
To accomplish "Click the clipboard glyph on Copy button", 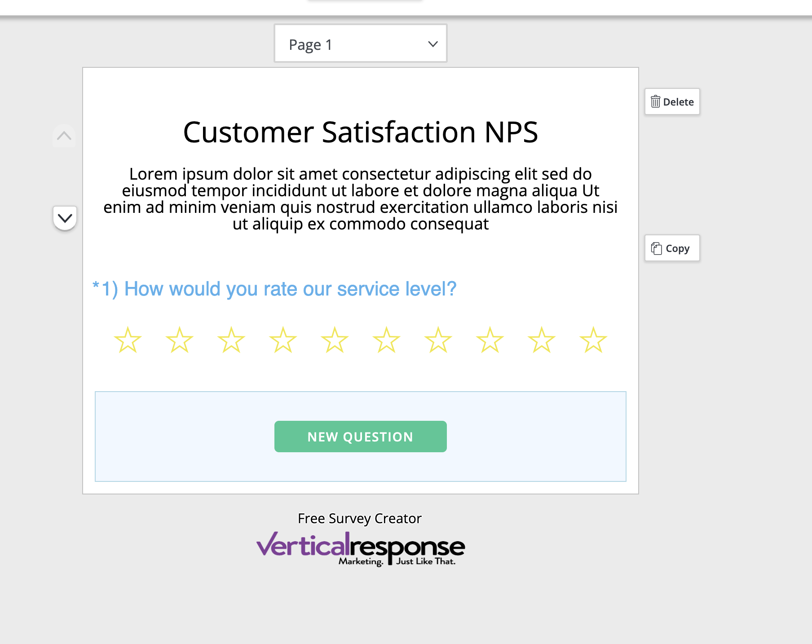I will click(x=656, y=247).
